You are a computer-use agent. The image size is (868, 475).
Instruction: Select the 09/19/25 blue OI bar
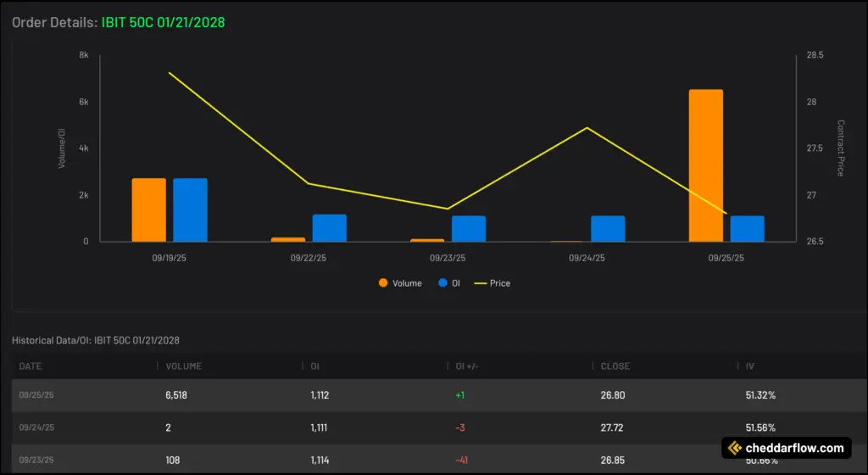pyautogui.click(x=191, y=210)
